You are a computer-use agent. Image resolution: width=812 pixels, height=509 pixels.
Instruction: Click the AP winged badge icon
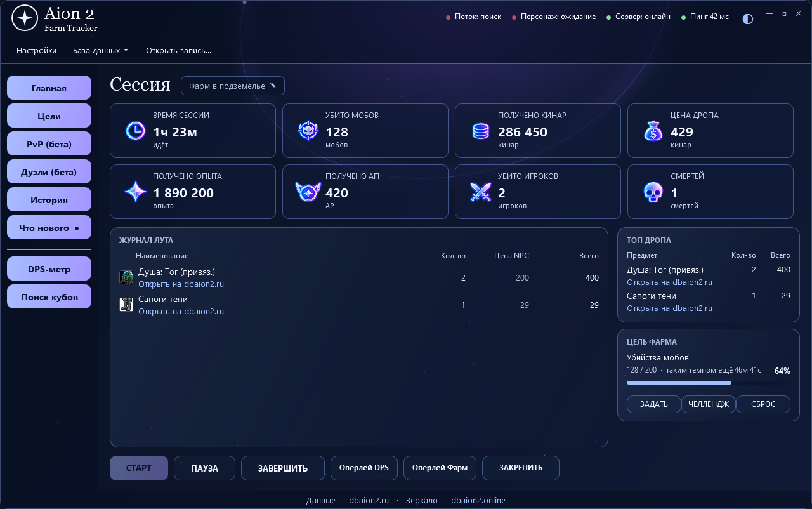coord(308,192)
